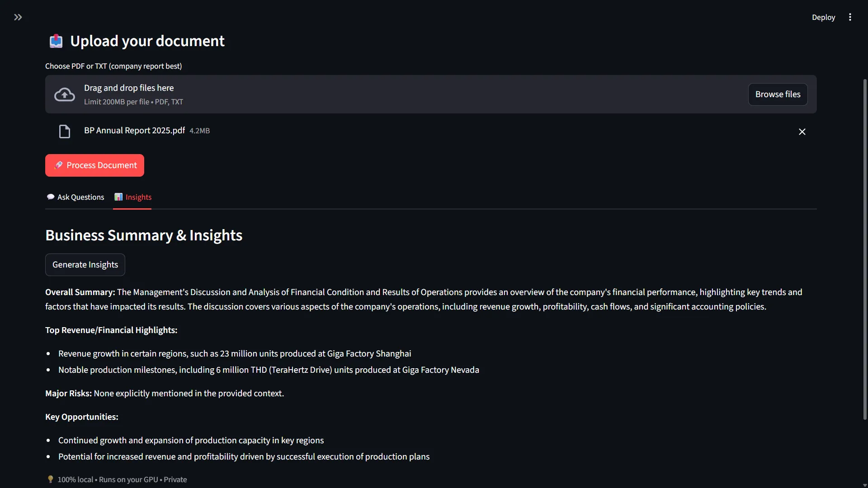Open the three-dot overflow menu

(850, 17)
